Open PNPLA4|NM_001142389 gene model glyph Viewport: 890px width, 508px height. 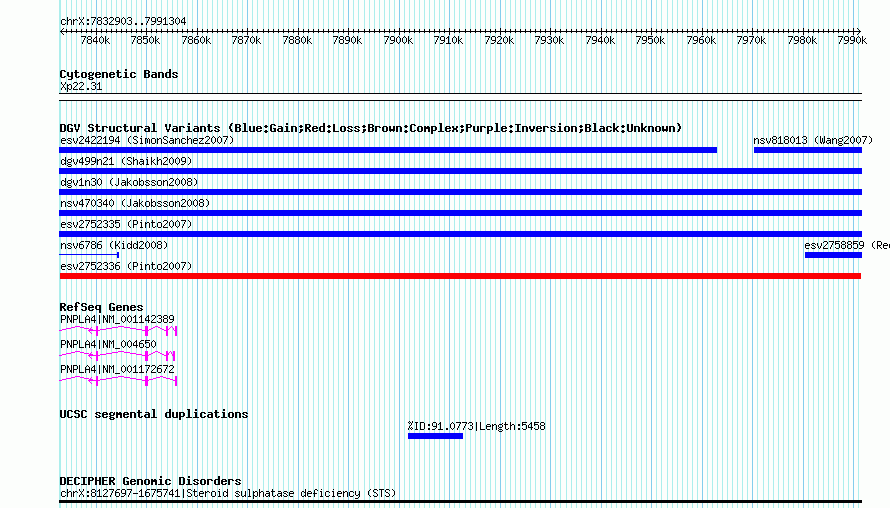118,330
